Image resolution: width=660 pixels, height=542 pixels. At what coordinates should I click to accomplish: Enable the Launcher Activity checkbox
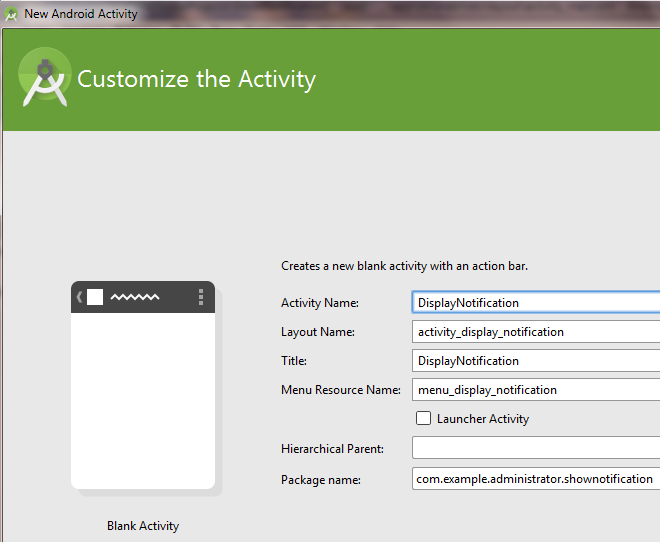tap(424, 418)
